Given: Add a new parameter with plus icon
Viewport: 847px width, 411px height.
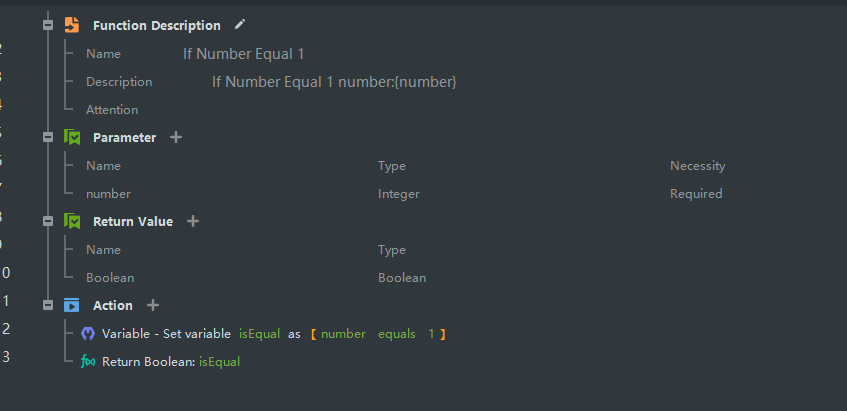Looking at the screenshot, I should tap(176, 137).
